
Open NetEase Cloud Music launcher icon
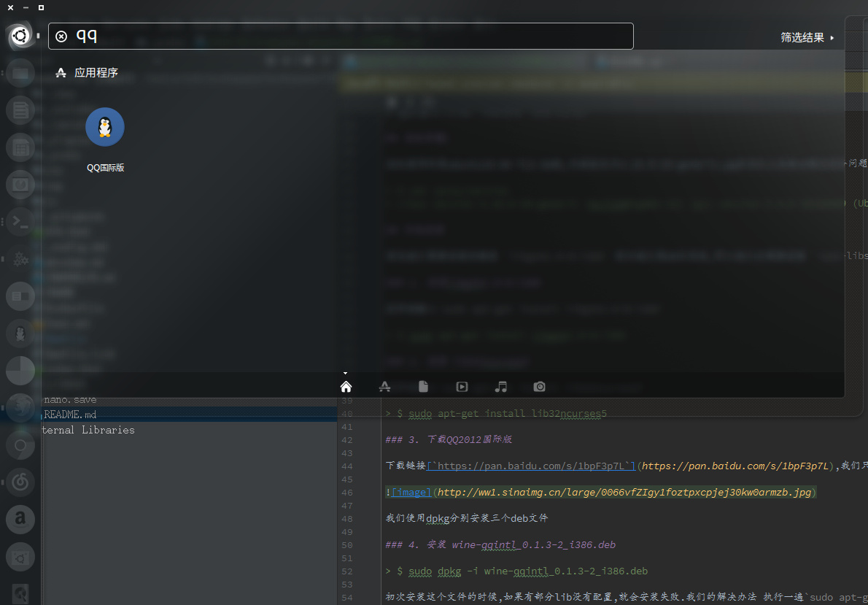coord(20,482)
